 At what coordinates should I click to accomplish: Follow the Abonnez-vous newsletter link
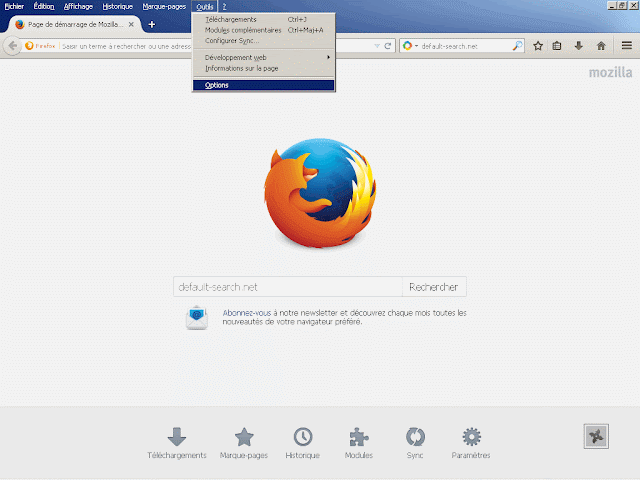click(x=247, y=313)
